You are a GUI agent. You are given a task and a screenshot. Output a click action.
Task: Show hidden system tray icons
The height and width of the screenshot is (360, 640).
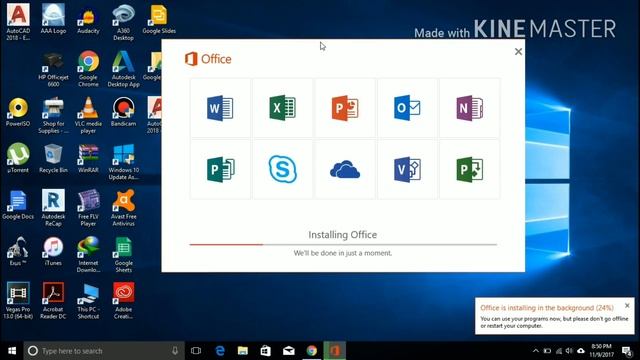[x=536, y=351]
